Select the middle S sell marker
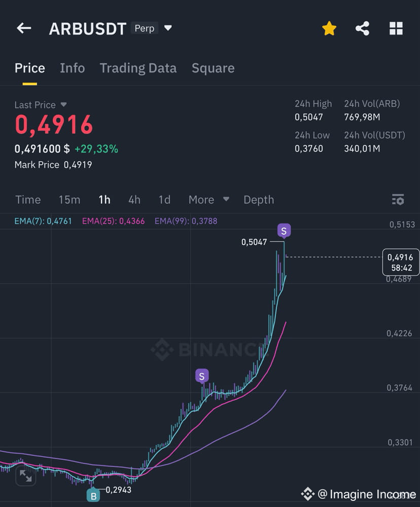The width and height of the screenshot is (420, 507). [x=202, y=376]
